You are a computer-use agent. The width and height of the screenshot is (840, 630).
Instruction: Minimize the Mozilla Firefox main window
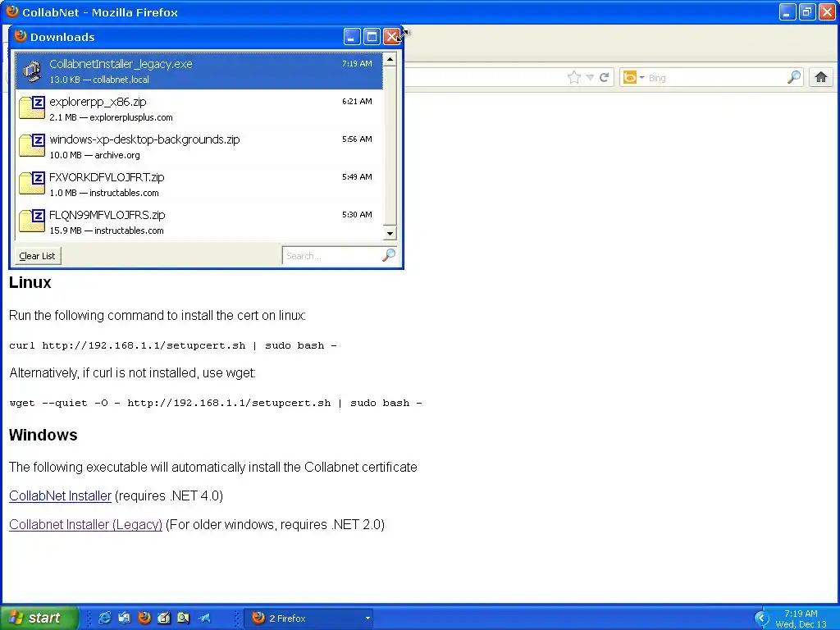[x=787, y=11]
